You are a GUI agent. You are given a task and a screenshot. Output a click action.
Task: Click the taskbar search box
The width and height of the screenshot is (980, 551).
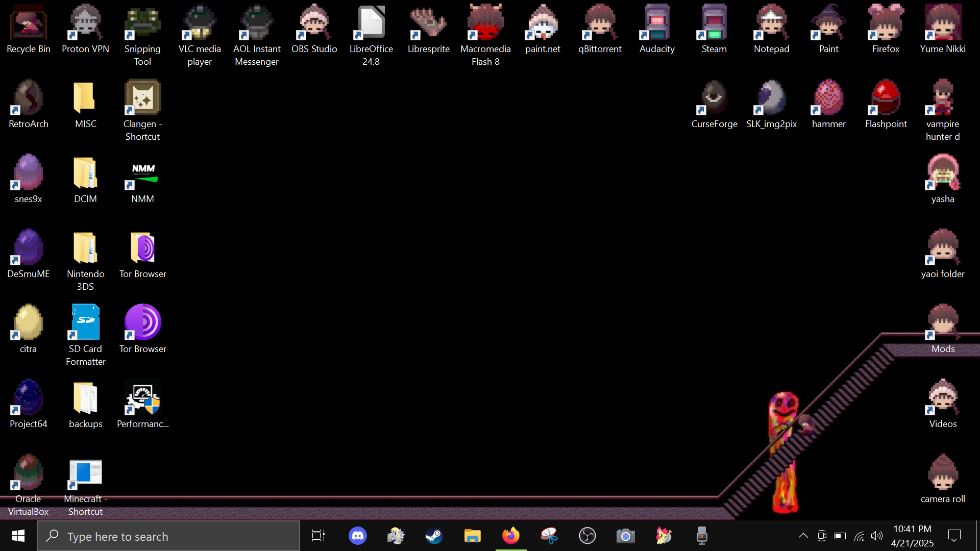pyautogui.click(x=168, y=536)
